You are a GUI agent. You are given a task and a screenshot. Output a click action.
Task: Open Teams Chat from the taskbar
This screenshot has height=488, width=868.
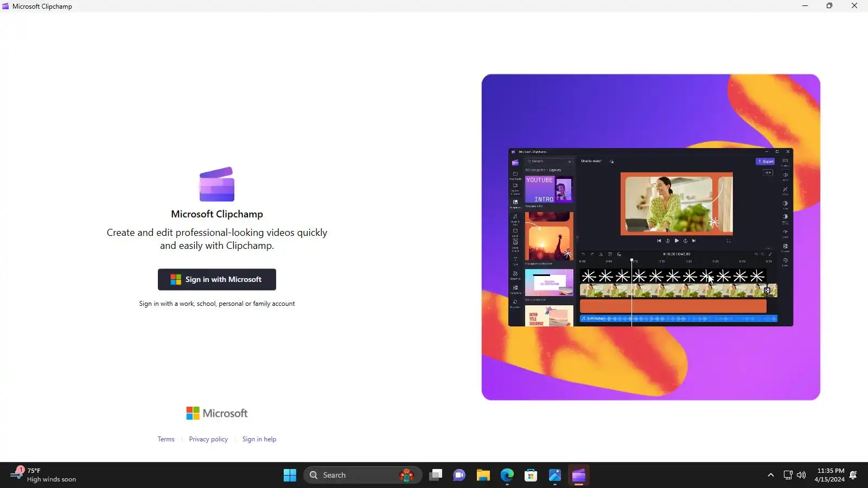pyautogui.click(x=459, y=475)
